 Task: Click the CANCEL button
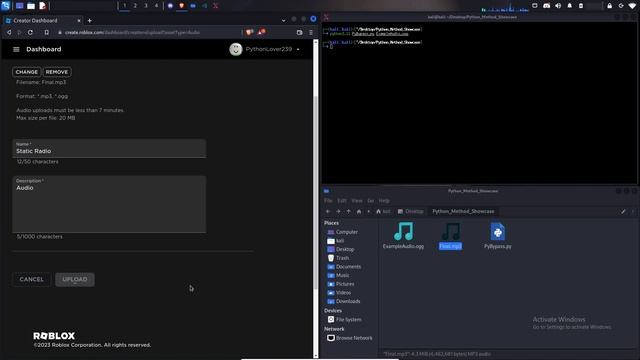[x=31, y=280]
